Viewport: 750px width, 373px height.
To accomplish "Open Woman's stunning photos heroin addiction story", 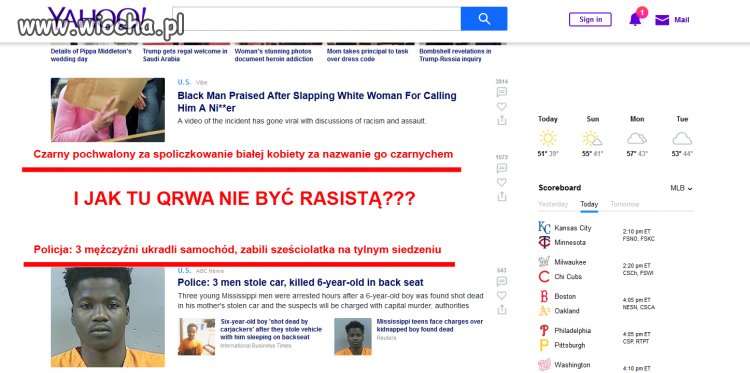I will point(274,55).
